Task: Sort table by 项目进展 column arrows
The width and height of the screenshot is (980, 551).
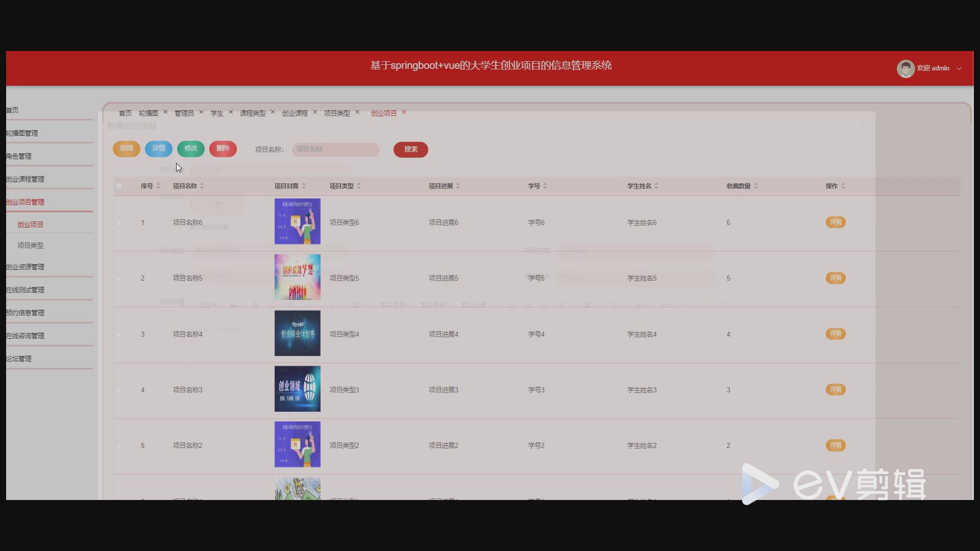Action: pos(458,186)
